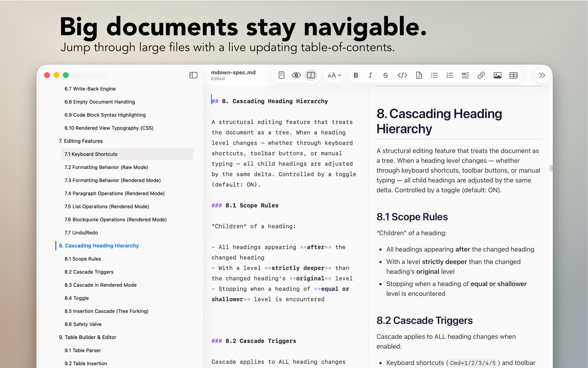588x368 pixels.
Task: Go to 8.3 Cascade in Rendered Mode
Action: pos(100,285)
